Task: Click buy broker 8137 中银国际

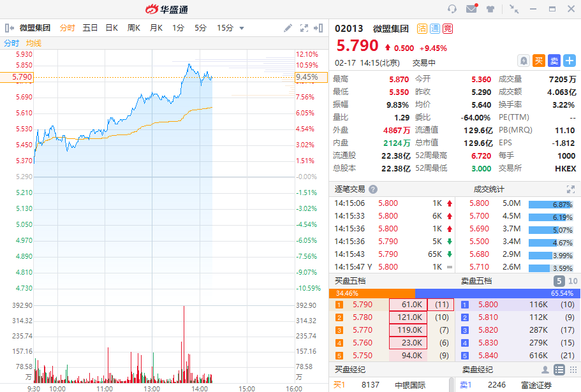Action: pyautogui.click(x=389, y=385)
